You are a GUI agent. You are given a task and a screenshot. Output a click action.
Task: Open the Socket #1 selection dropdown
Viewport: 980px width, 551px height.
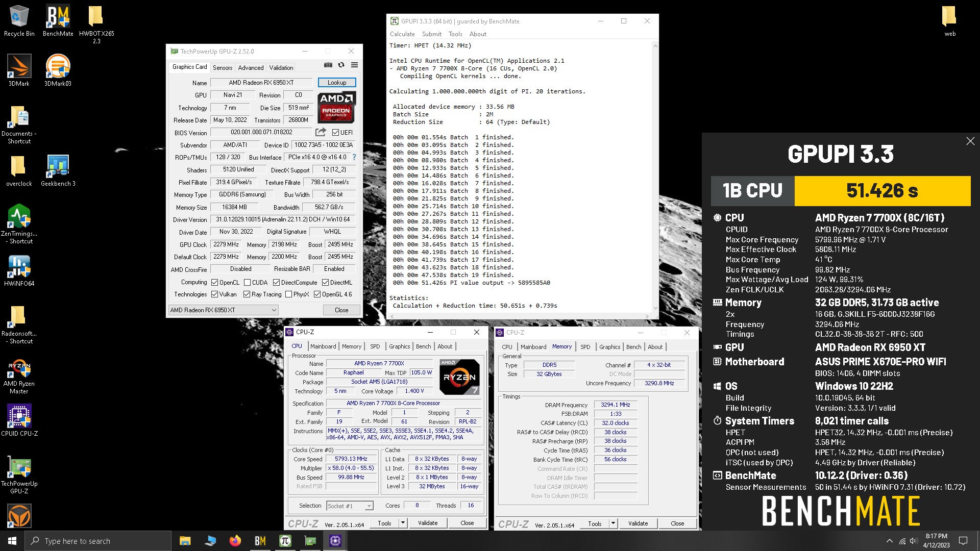click(350, 506)
